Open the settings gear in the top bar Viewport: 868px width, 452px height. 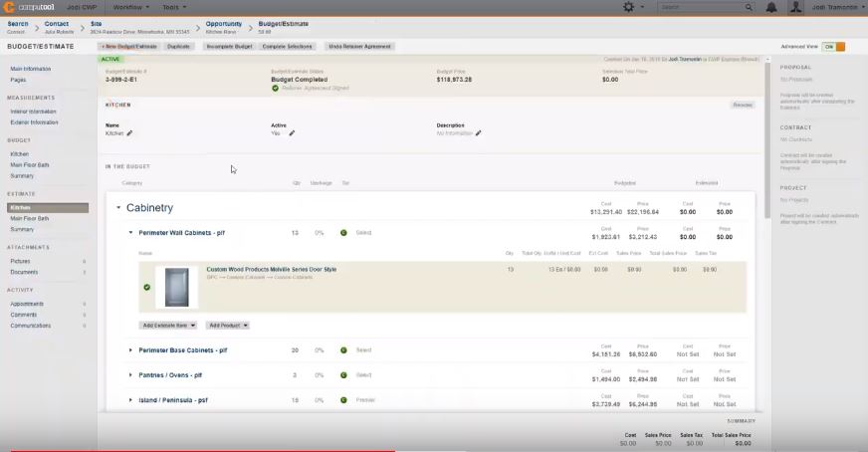628,7
